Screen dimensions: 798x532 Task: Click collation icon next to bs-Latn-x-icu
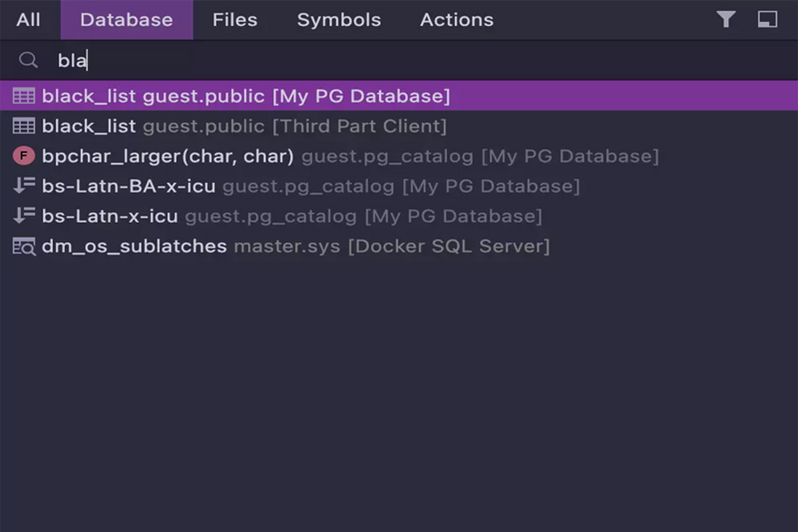[x=24, y=216]
